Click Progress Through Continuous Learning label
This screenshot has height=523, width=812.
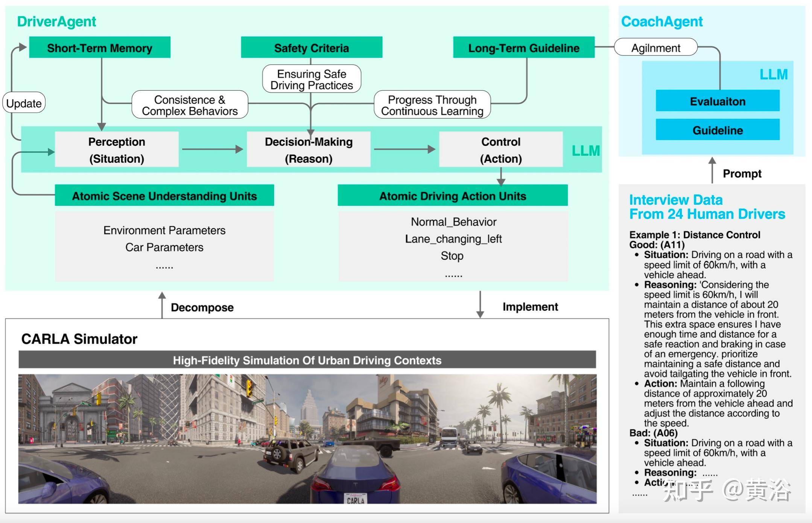[432, 105]
